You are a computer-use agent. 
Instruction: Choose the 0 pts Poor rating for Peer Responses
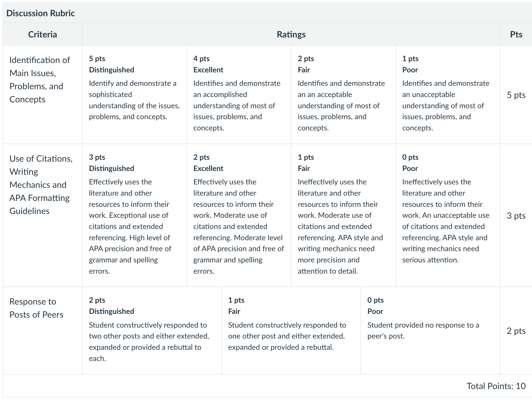point(430,330)
